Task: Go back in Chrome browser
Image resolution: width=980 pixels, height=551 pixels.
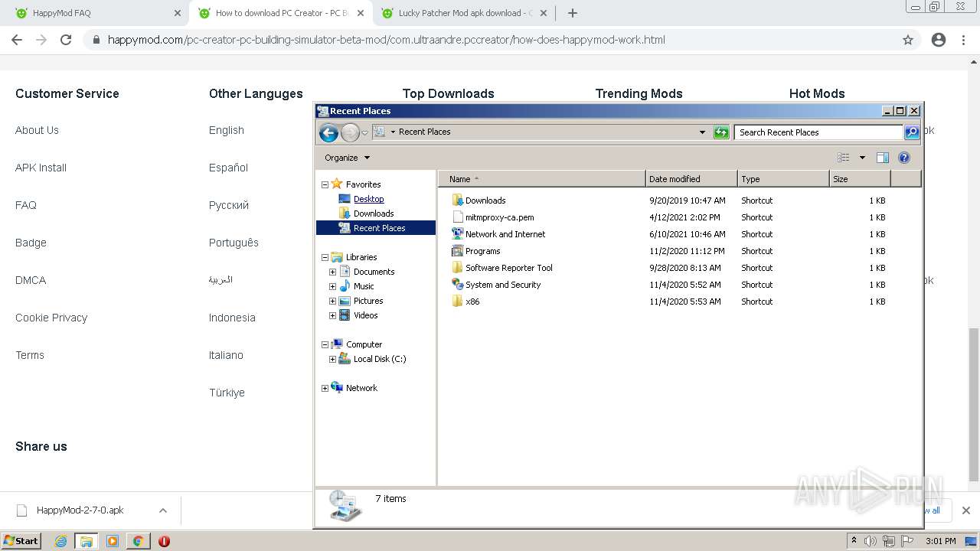Action: click(x=17, y=40)
